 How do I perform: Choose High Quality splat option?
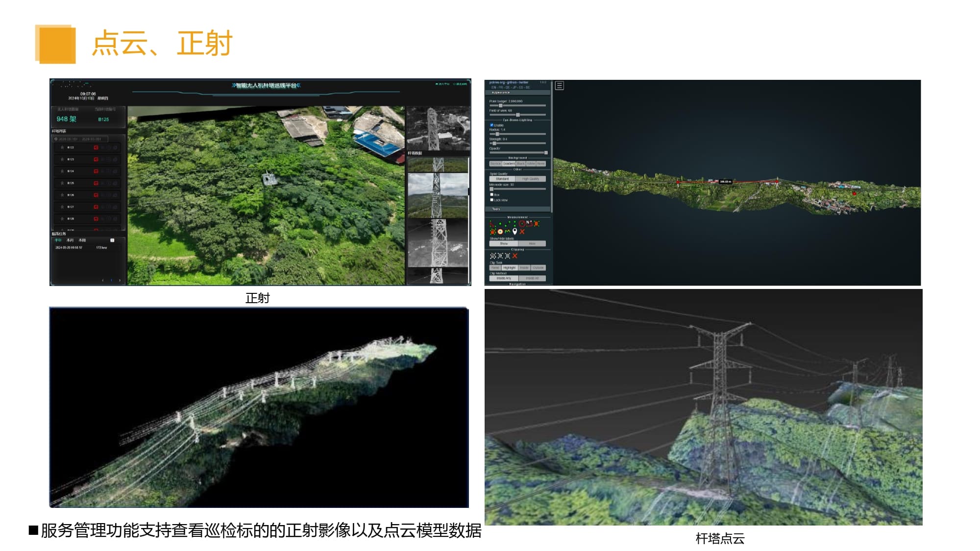[531, 179]
